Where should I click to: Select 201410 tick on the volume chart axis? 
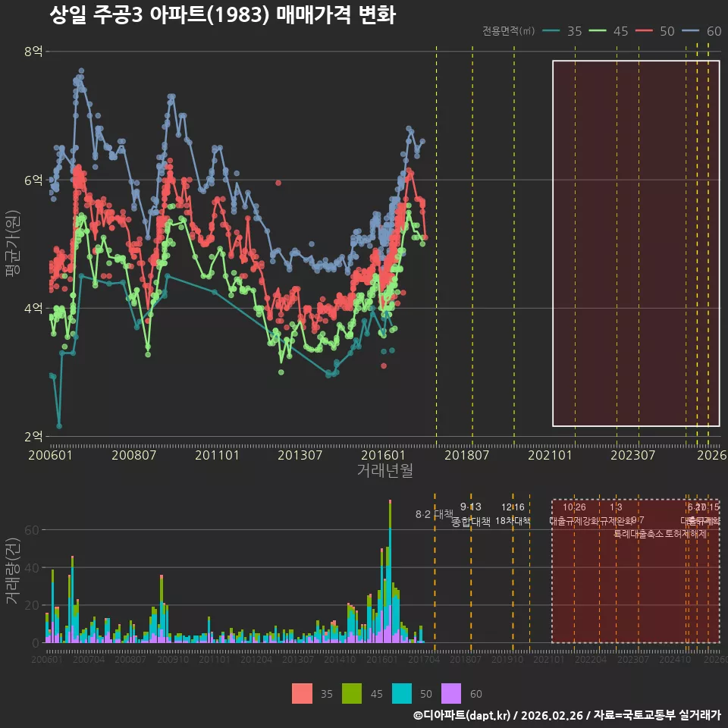click(340, 659)
